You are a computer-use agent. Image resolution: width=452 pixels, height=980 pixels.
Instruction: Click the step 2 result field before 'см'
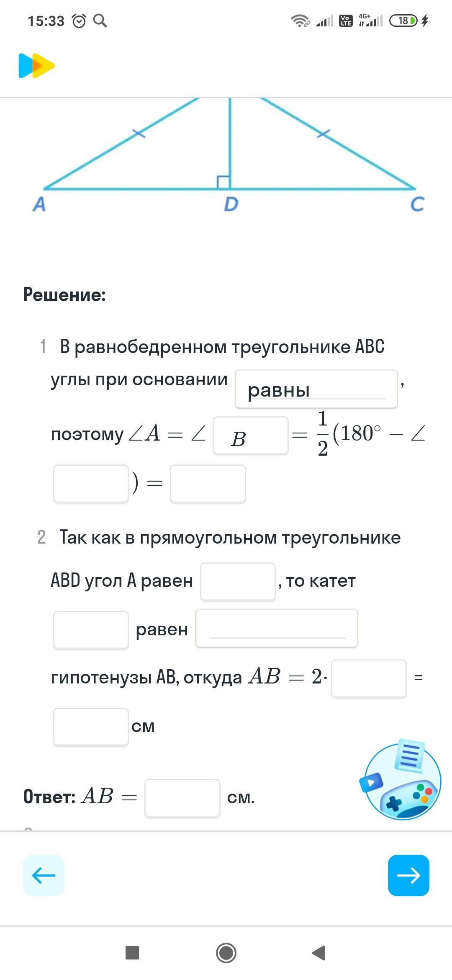[91, 727]
